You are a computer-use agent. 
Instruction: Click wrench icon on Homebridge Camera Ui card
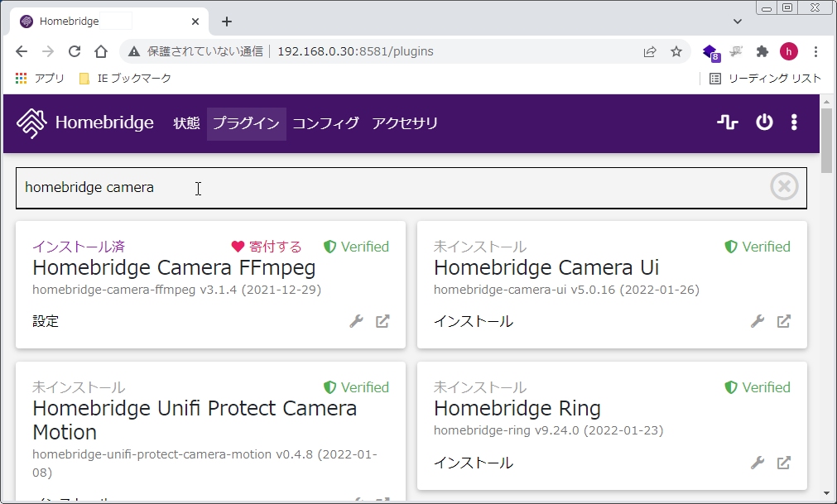click(757, 321)
